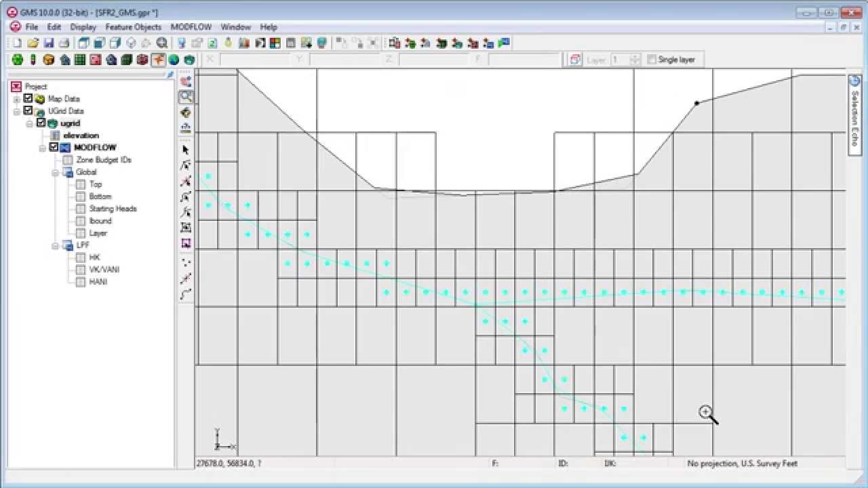Collapse the Global folder node
868x488 pixels.
[56, 172]
